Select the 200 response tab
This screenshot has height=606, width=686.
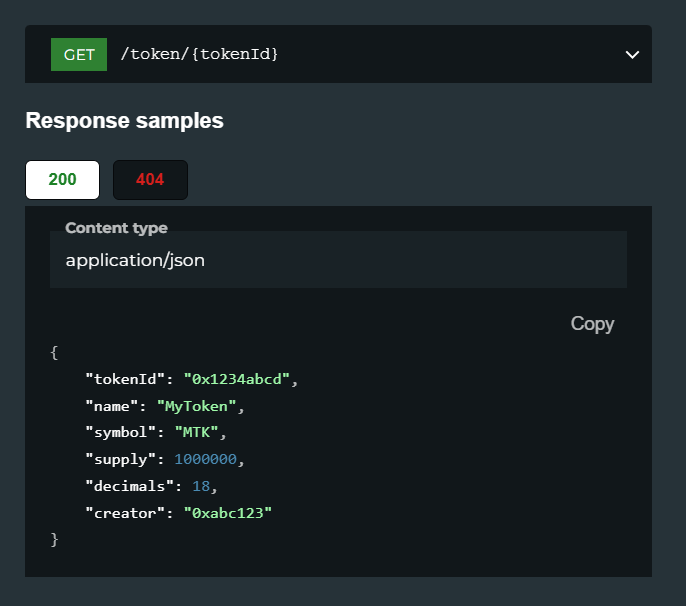pyautogui.click(x=63, y=180)
